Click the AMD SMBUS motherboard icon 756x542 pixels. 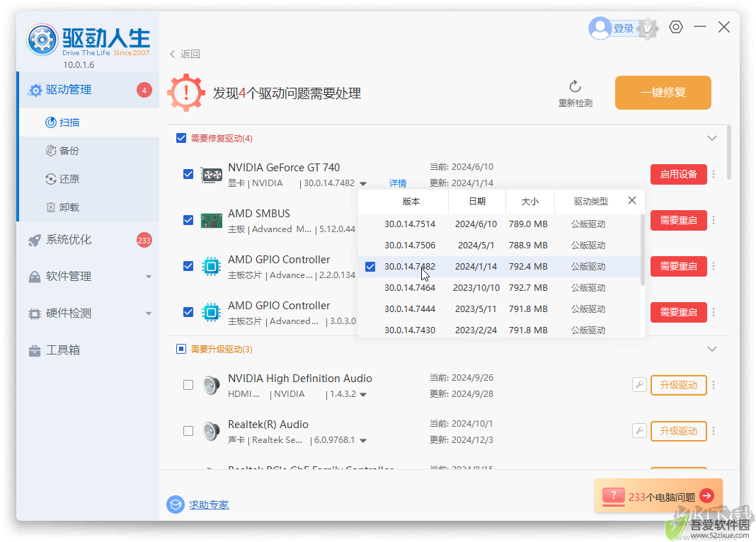coord(211,221)
